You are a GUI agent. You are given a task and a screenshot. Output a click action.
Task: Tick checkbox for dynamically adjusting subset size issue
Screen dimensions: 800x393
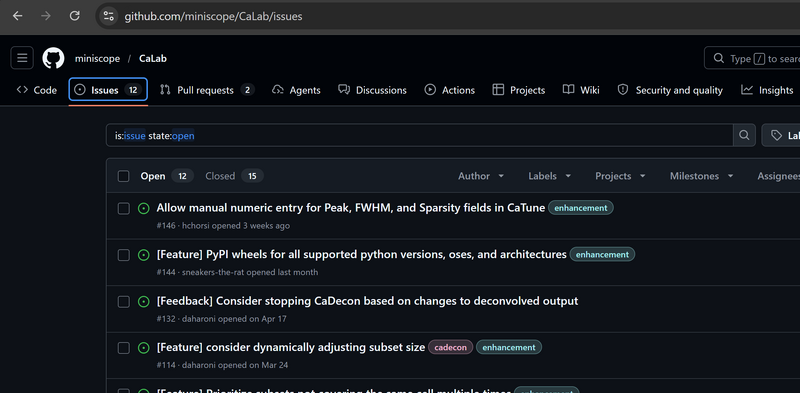click(x=123, y=348)
